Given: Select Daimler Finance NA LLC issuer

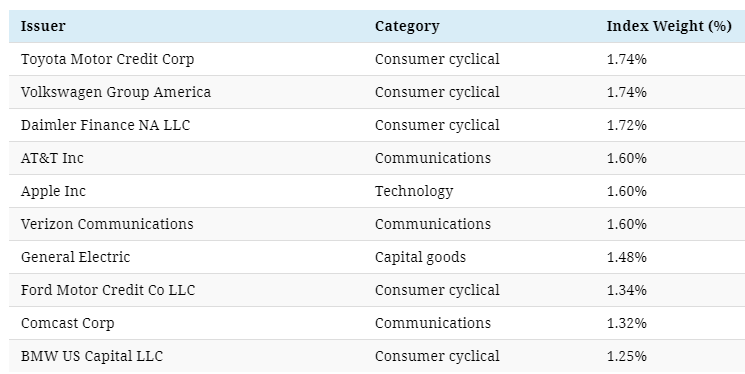Looking at the screenshot, I should [105, 125].
